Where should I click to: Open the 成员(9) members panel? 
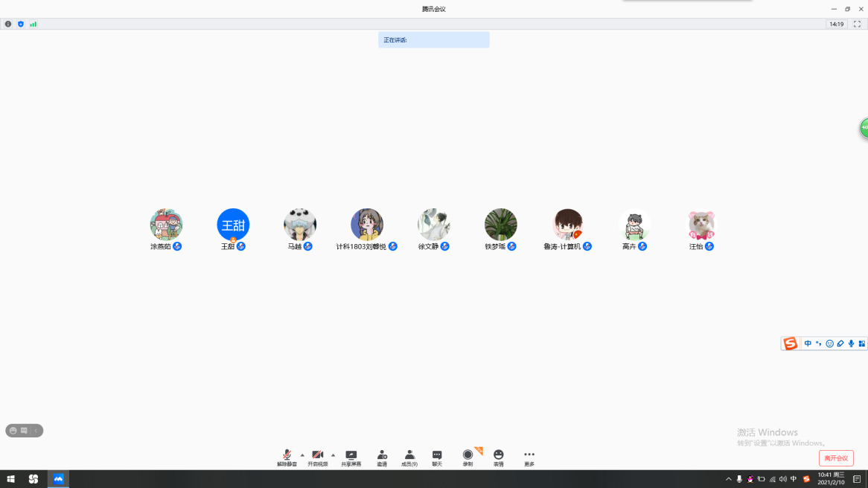coord(409,457)
